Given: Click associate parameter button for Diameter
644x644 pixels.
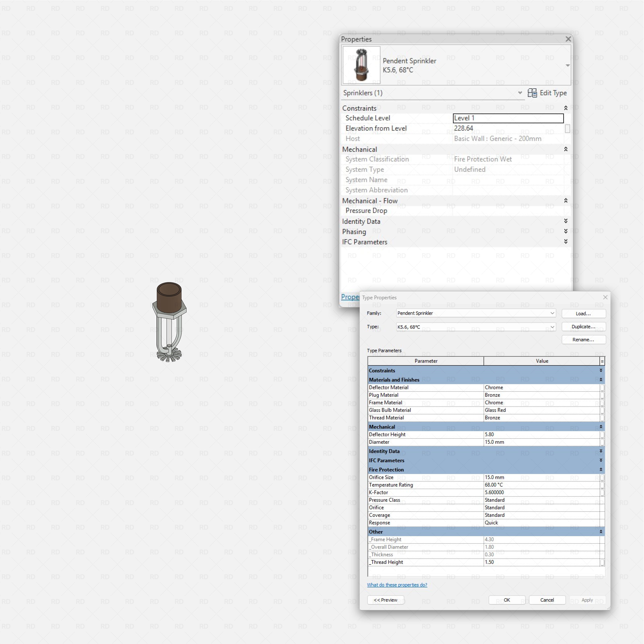Looking at the screenshot, I should pos(602,442).
